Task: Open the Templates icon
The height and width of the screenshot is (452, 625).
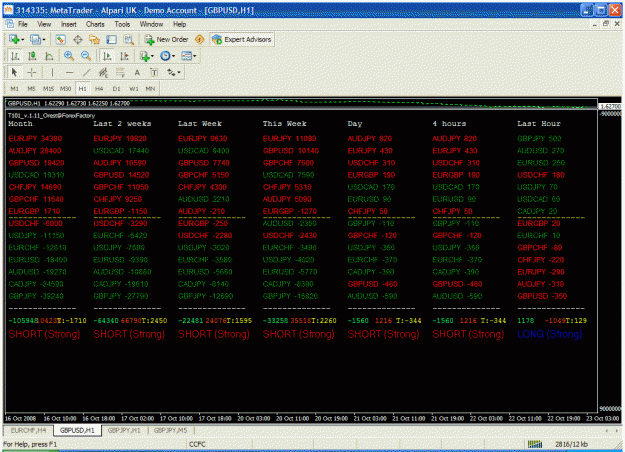Action: (186, 56)
